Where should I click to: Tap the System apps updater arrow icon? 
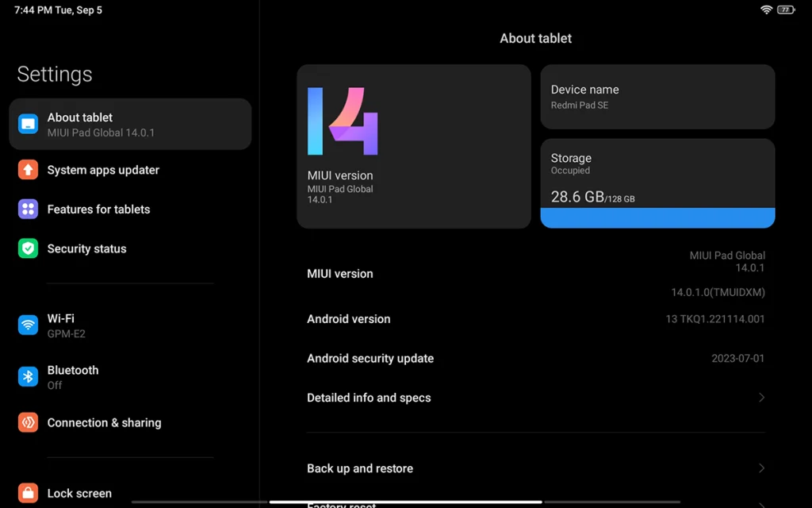click(28, 170)
